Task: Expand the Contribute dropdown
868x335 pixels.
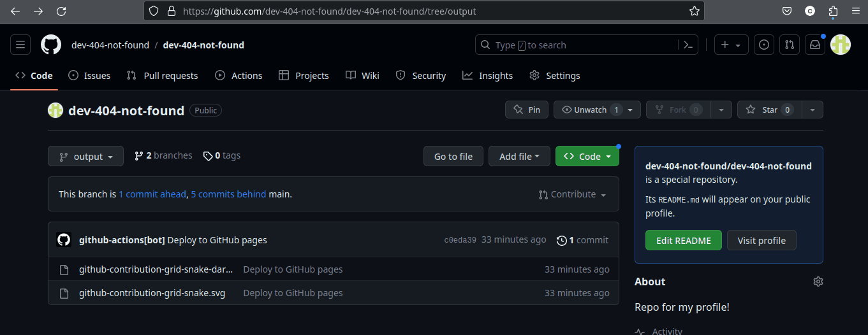Action: (572, 194)
